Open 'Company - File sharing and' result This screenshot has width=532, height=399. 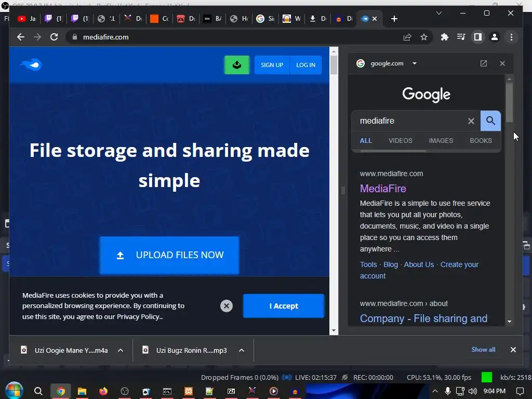point(423,318)
